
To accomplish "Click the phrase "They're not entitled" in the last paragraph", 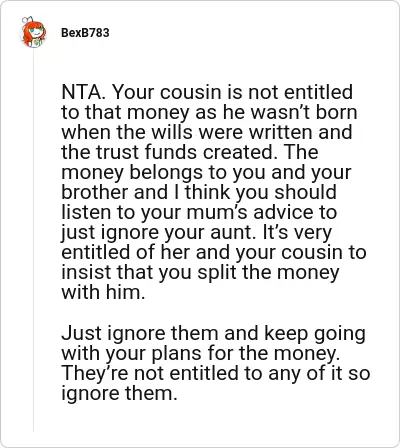I will click(150, 373).
